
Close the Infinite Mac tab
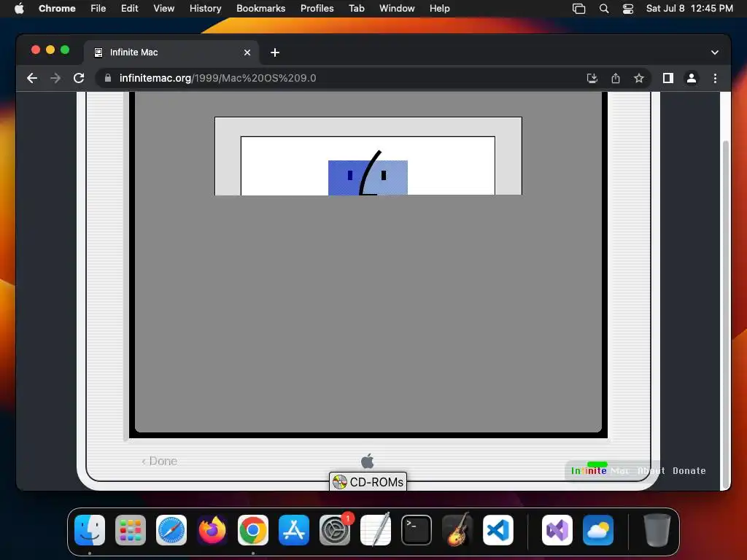(247, 52)
